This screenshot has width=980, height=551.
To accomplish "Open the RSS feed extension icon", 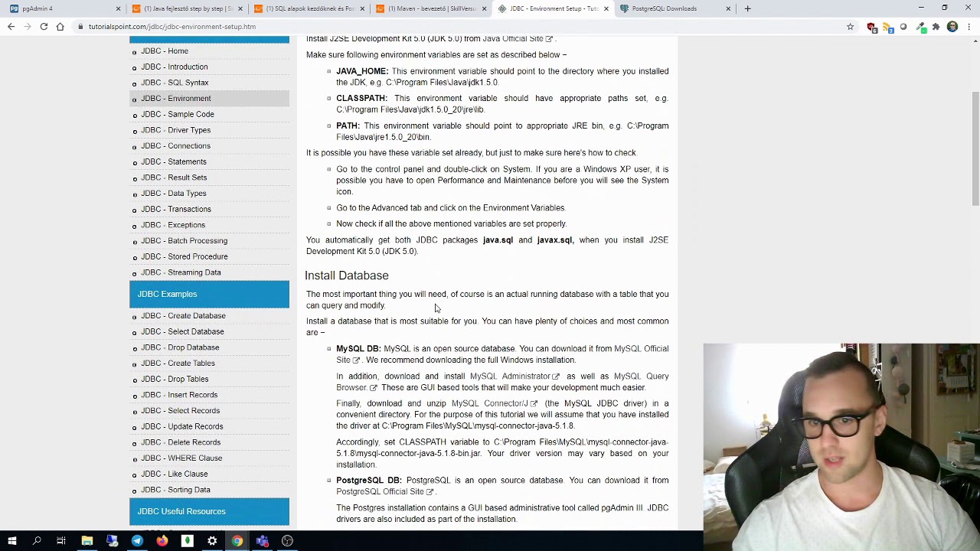I will 887,27.
